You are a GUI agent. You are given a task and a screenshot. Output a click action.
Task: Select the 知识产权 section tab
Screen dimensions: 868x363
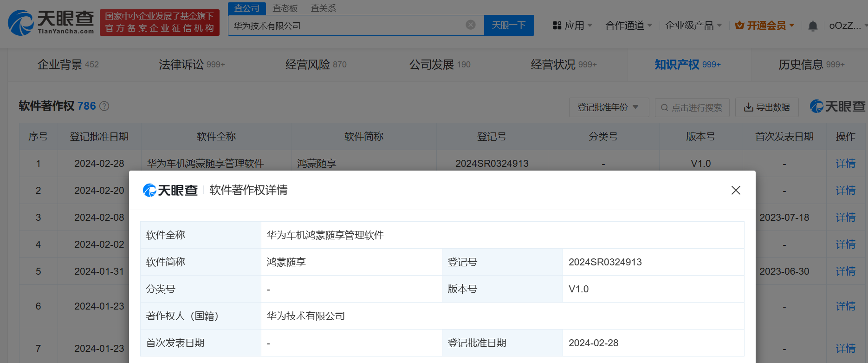(x=687, y=65)
